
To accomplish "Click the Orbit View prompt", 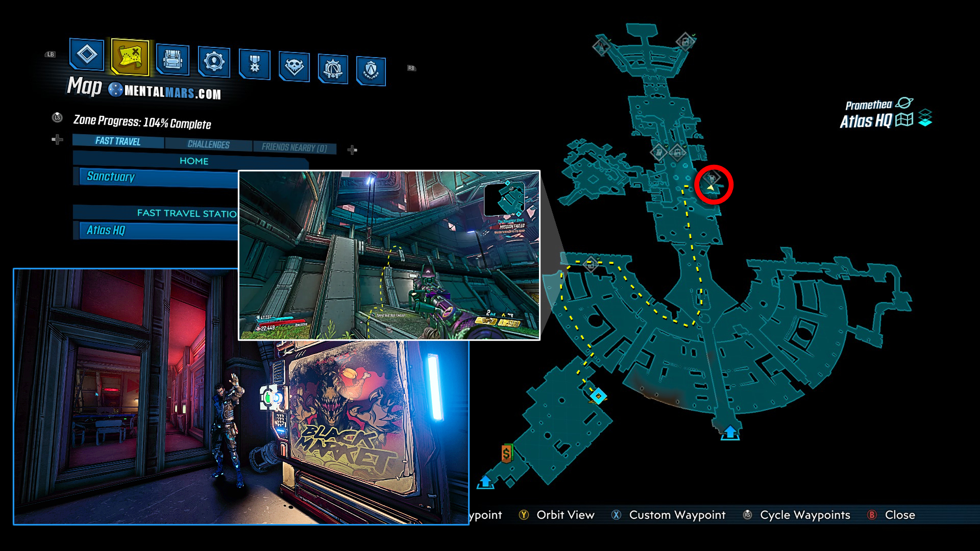I will coord(566,515).
